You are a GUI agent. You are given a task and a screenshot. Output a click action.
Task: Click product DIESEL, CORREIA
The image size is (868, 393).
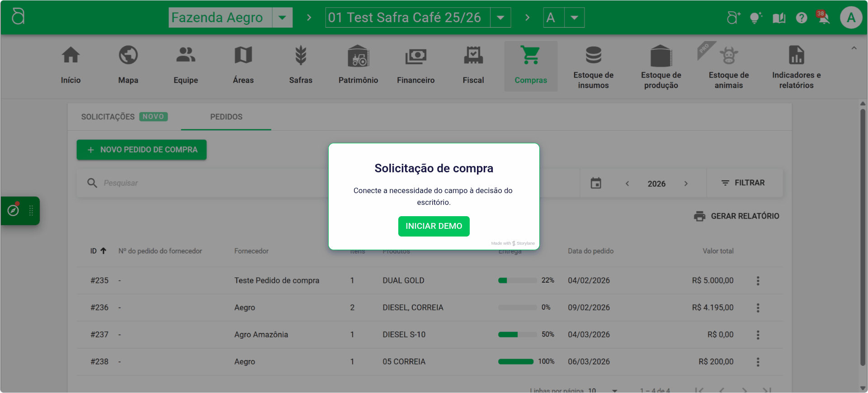pyautogui.click(x=413, y=308)
